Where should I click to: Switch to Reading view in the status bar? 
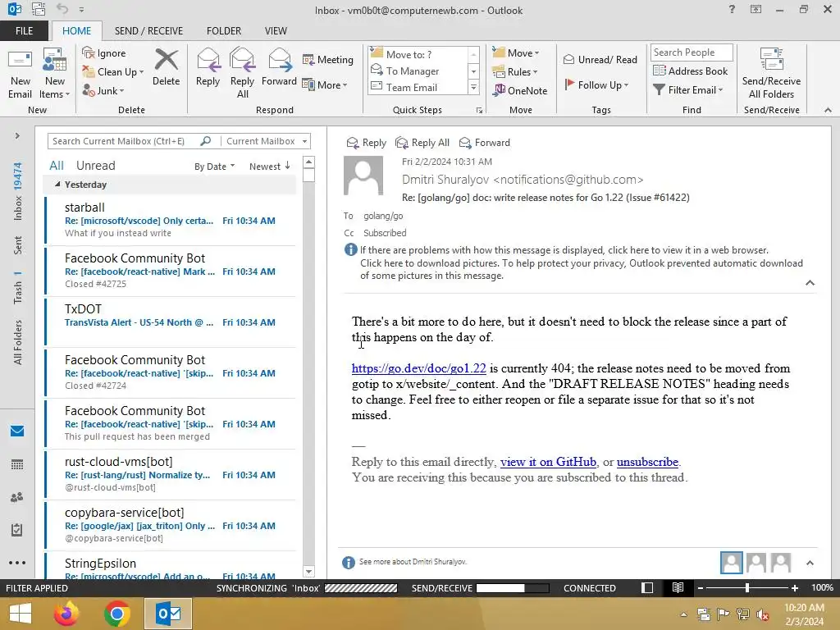pyautogui.click(x=678, y=587)
